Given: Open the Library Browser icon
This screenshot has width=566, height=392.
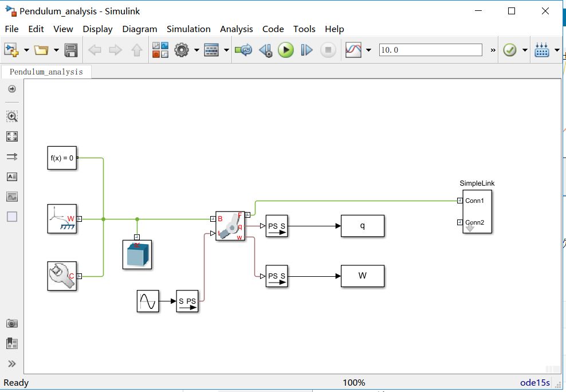Looking at the screenshot, I should tap(160, 50).
